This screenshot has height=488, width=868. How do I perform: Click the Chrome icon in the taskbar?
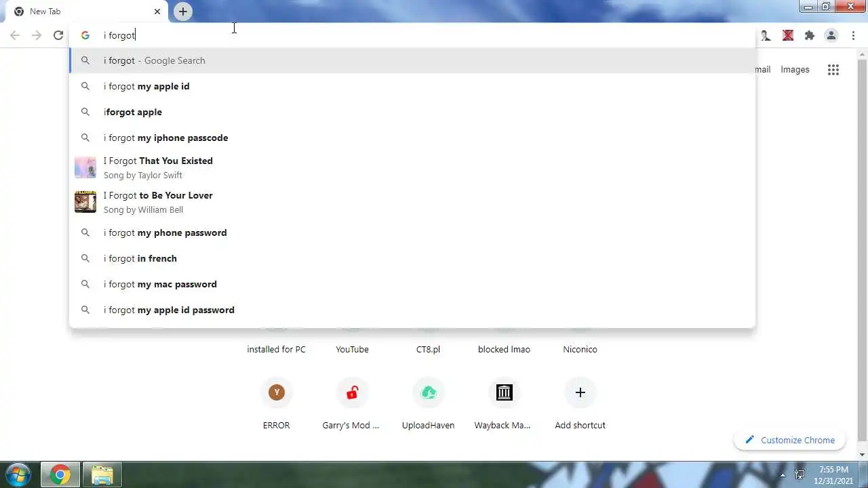coord(60,475)
